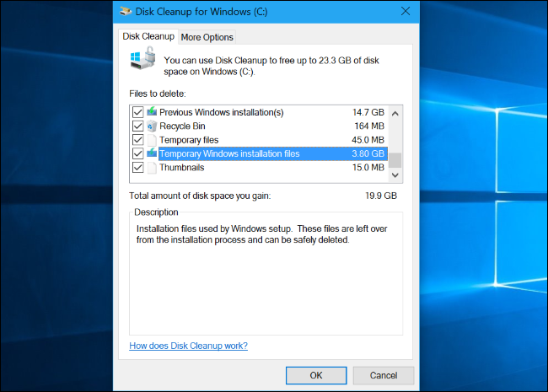Uncheck Previous Windows installation(s) checkbox
This screenshot has height=392, width=548.
click(137, 112)
